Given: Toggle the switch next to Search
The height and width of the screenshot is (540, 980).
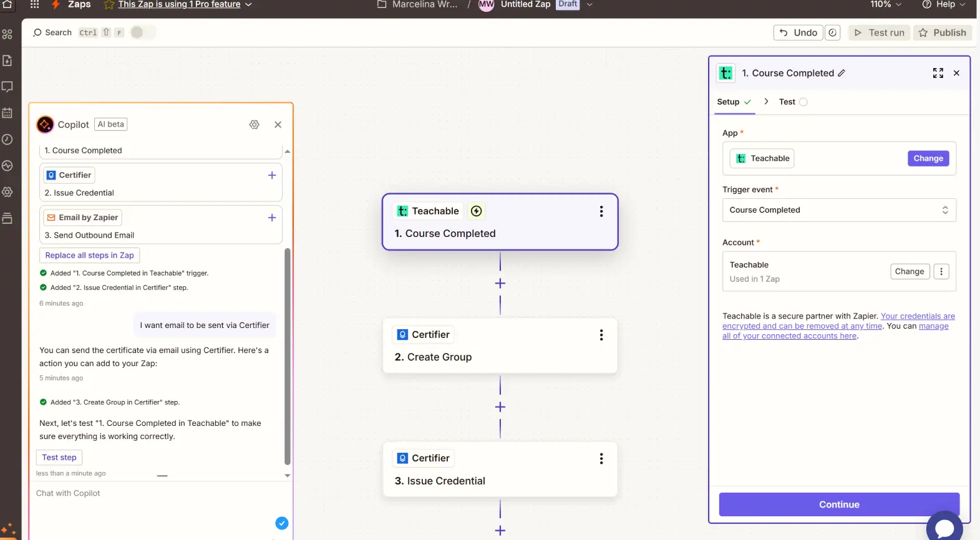Looking at the screenshot, I should (x=142, y=32).
